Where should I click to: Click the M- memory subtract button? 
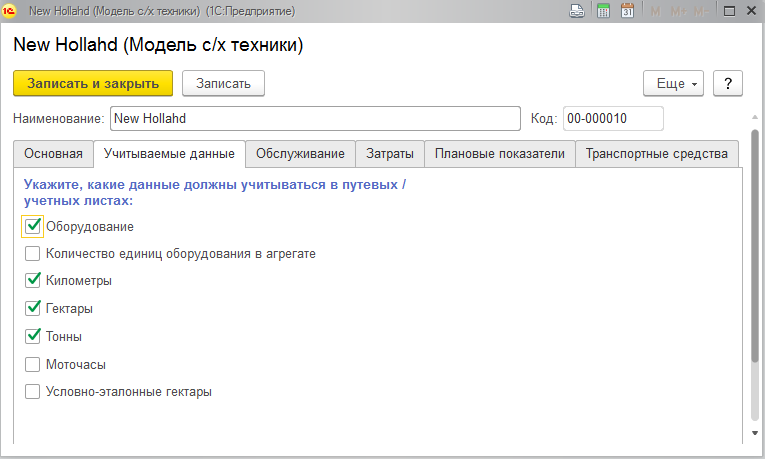pos(701,11)
